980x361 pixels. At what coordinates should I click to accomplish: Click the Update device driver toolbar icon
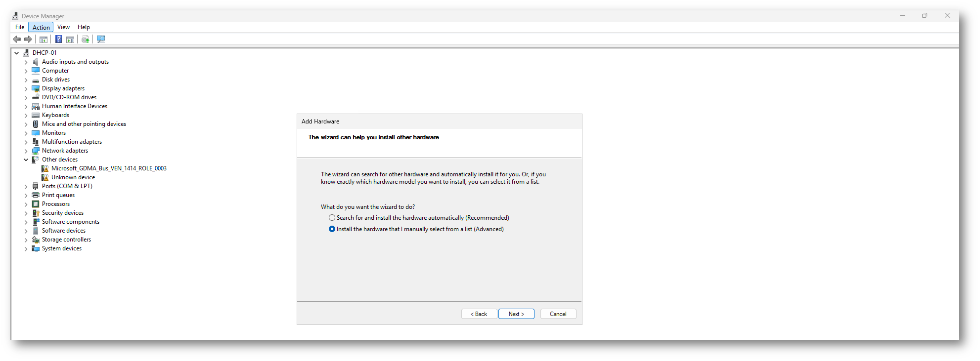coord(86,40)
